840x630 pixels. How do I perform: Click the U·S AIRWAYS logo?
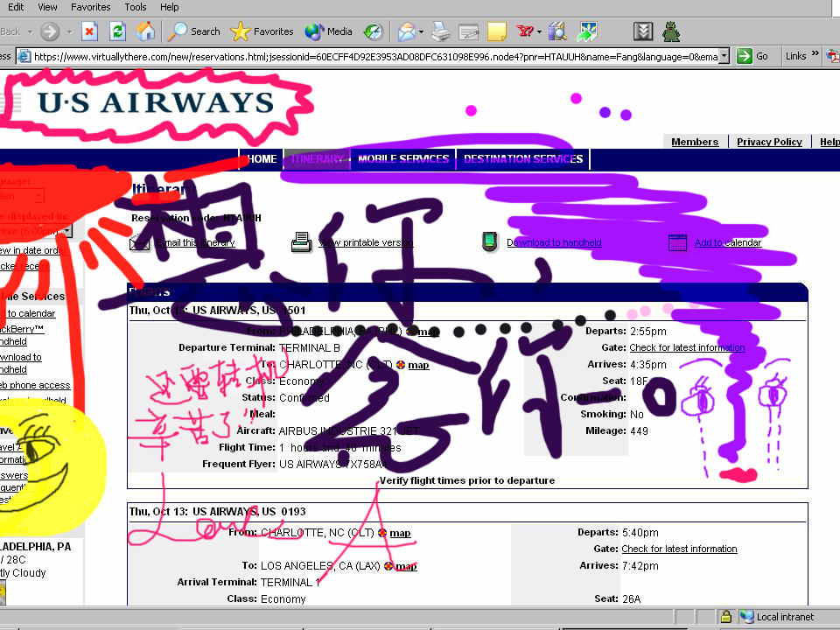(x=156, y=102)
